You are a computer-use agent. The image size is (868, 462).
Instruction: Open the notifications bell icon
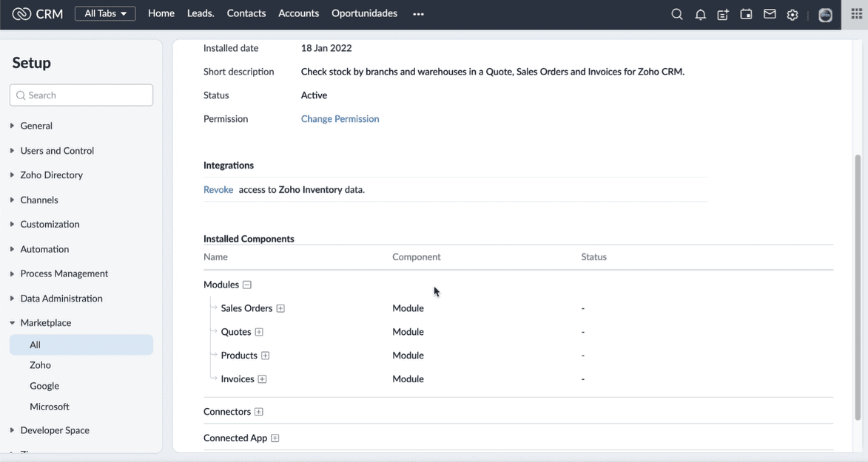click(x=700, y=14)
